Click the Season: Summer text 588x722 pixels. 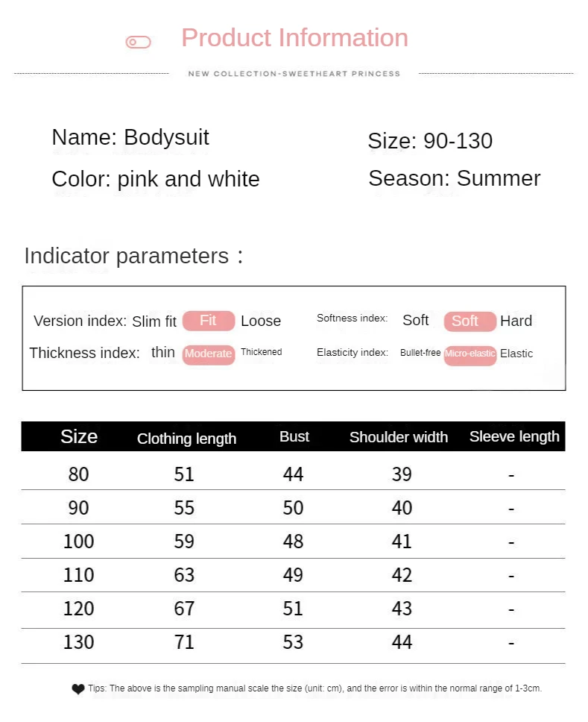454,178
